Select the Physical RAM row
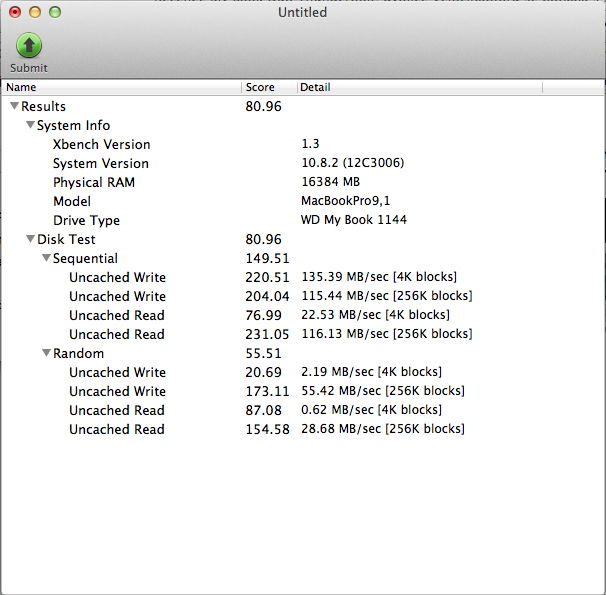 pos(303,182)
